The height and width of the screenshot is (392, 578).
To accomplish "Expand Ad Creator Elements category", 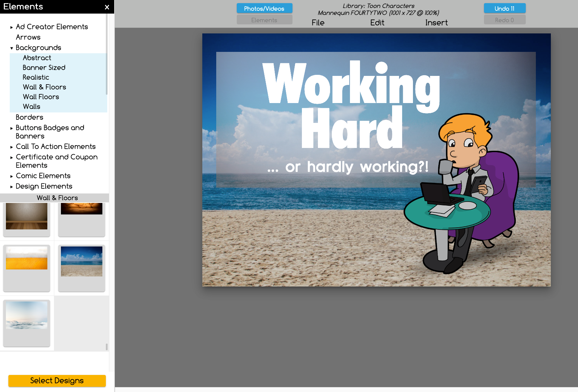I will tap(11, 27).
